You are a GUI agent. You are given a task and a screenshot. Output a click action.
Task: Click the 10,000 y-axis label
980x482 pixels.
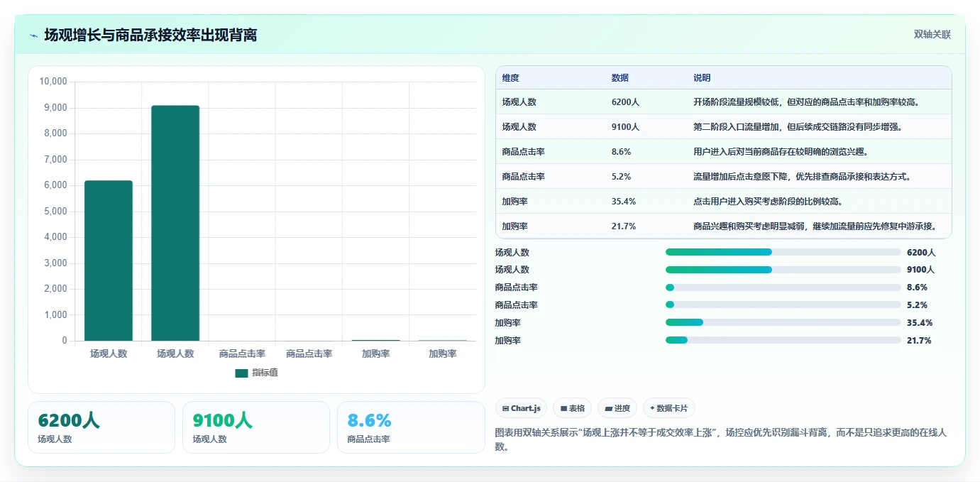coord(53,82)
